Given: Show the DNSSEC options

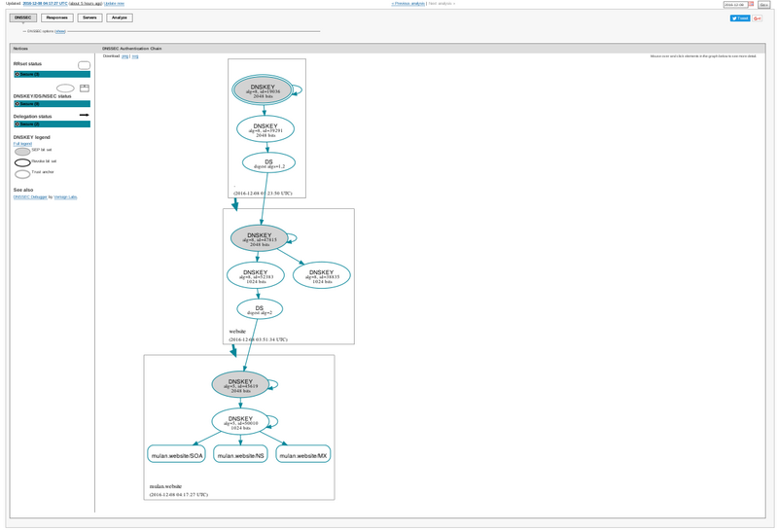Looking at the screenshot, I should tap(60, 31).
